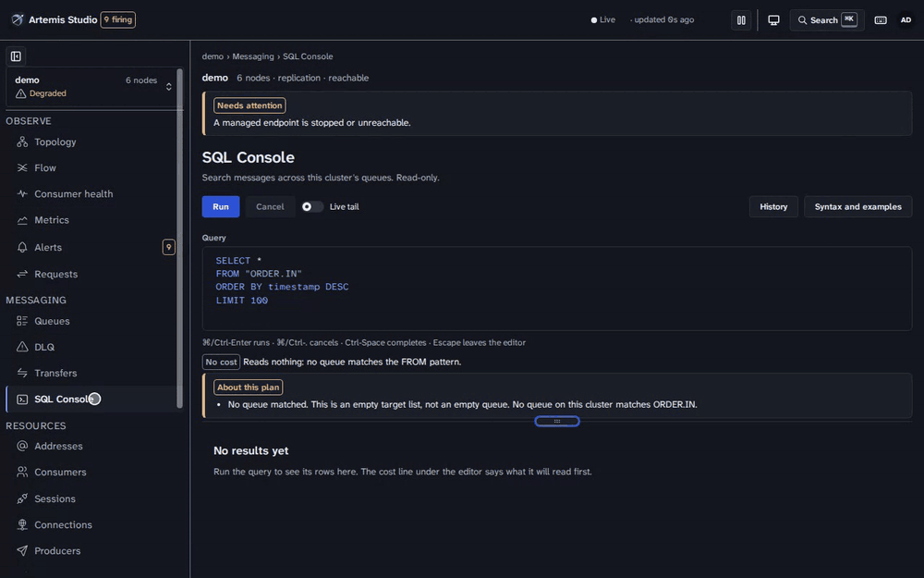Click inside the Query editor
The width and height of the screenshot is (924, 578).
tap(557, 289)
